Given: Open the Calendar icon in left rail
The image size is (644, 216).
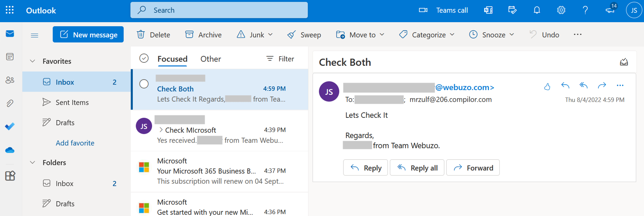Looking at the screenshot, I should (x=10, y=57).
